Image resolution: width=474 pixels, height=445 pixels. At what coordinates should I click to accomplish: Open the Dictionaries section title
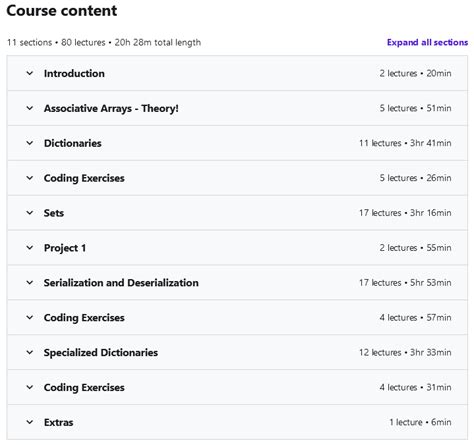(73, 143)
